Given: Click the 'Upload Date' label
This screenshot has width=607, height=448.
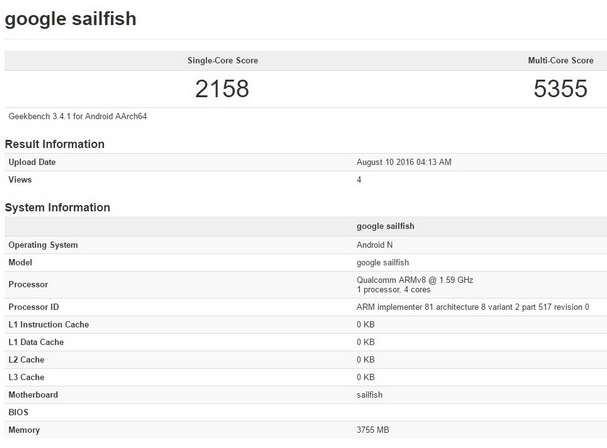Looking at the screenshot, I should pyautogui.click(x=32, y=162).
